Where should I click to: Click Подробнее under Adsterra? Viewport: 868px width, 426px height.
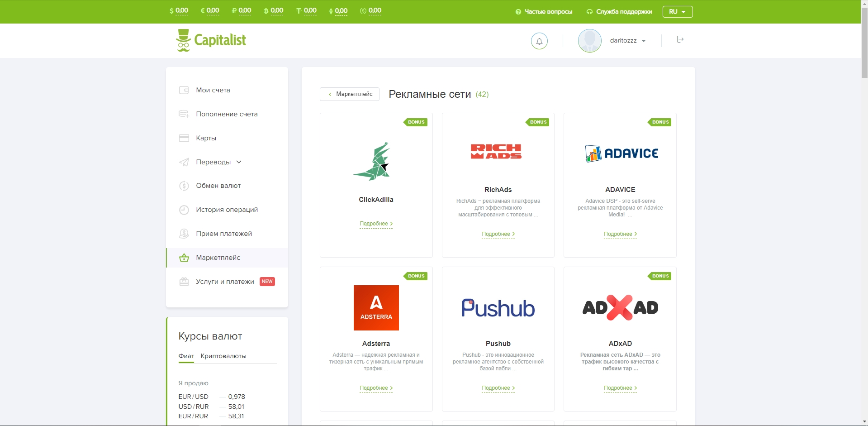tap(376, 388)
